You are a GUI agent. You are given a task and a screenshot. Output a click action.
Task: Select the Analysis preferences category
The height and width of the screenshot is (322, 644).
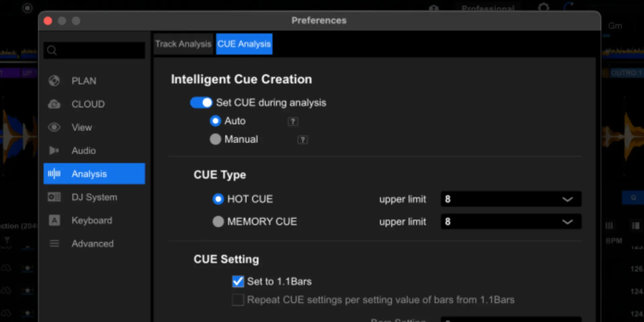[94, 174]
